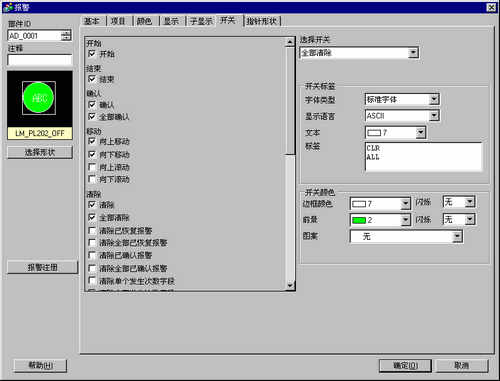
Task: Click the up arrow on the 部件ID spinner
Action: click(x=67, y=32)
